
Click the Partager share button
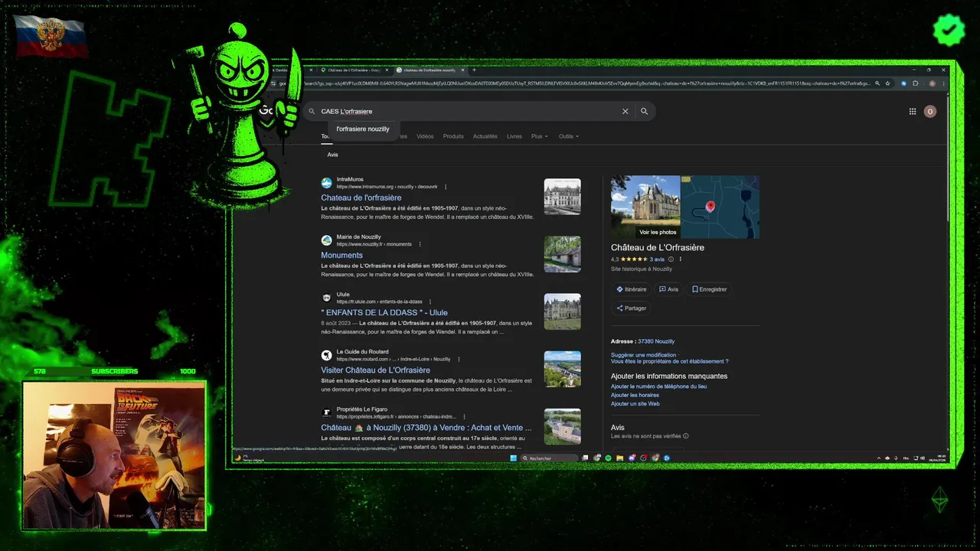[632, 308]
